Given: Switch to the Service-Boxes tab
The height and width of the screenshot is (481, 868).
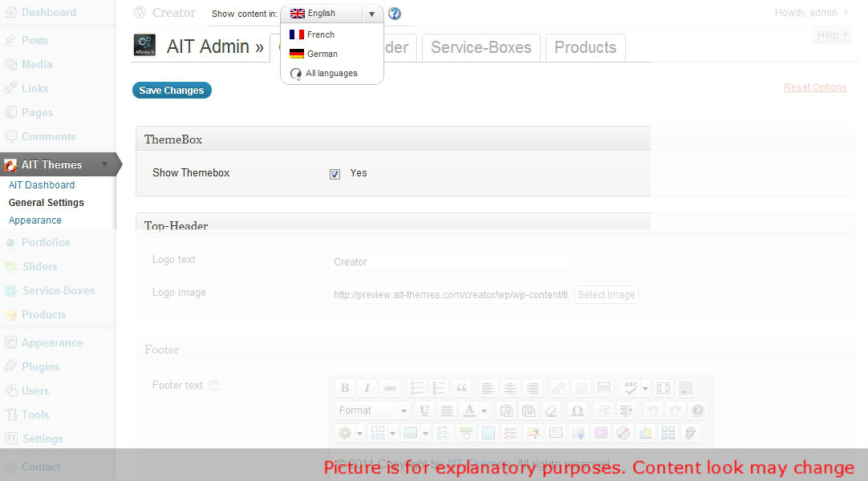Looking at the screenshot, I should (x=481, y=47).
